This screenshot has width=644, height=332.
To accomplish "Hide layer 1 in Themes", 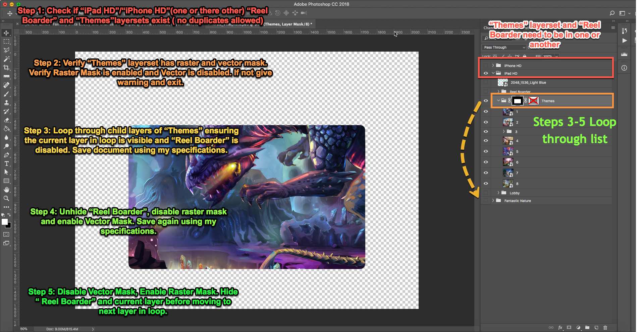I will pos(486,112).
